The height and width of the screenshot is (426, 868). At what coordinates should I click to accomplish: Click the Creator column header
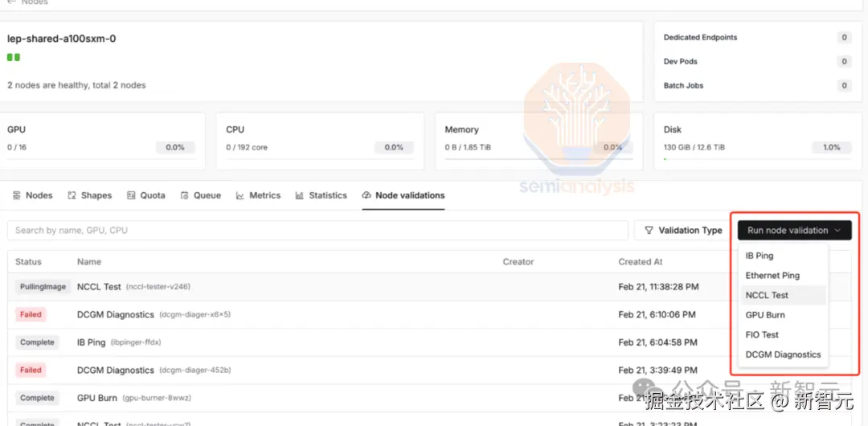pos(518,261)
